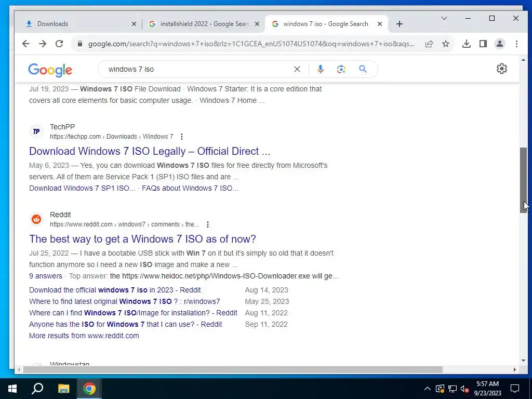Open the tab search dropdown
The image size is (532, 399).
444,18
